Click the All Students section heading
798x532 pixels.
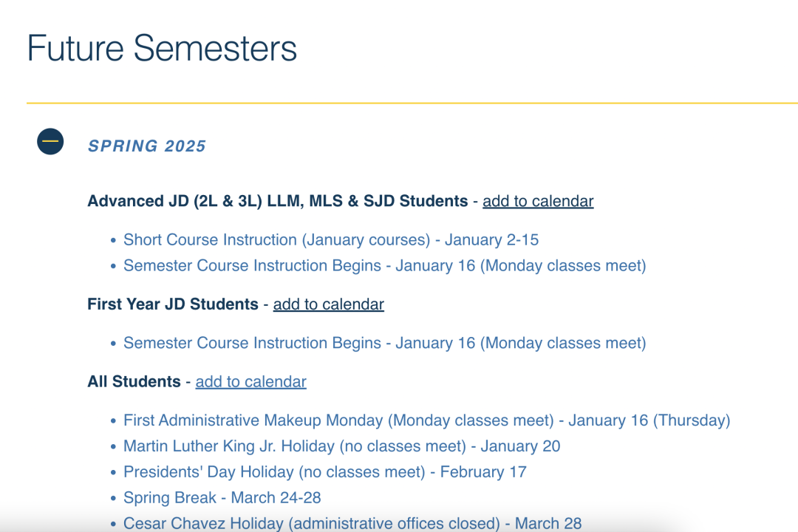pos(133,381)
